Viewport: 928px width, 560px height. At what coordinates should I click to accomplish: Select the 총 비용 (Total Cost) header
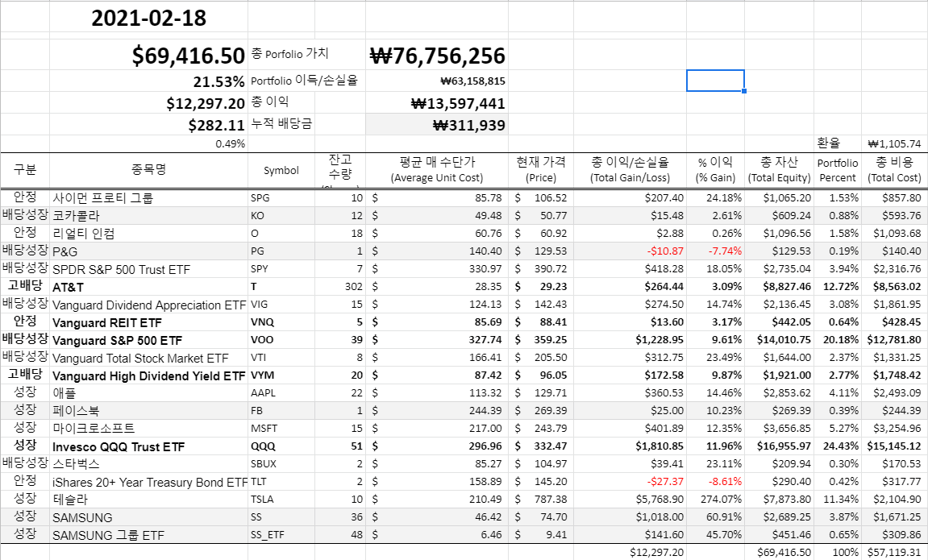coord(894,170)
